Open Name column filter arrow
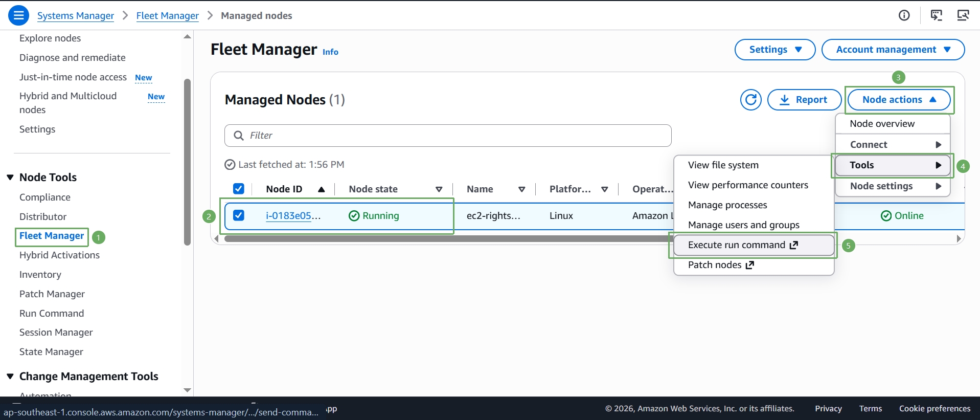This screenshot has height=420, width=980. (x=521, y=189)
